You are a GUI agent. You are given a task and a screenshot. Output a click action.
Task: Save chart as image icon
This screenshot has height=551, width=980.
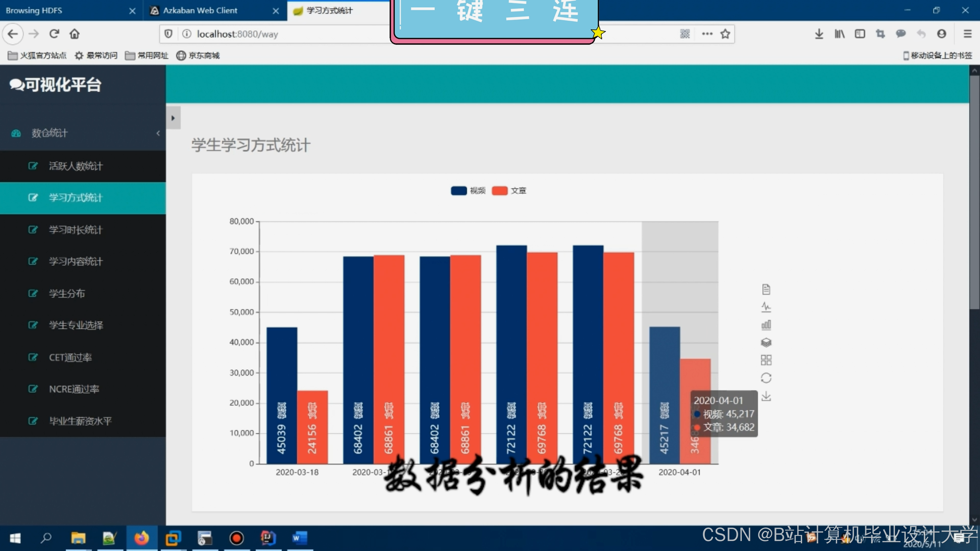click(766, 396)
